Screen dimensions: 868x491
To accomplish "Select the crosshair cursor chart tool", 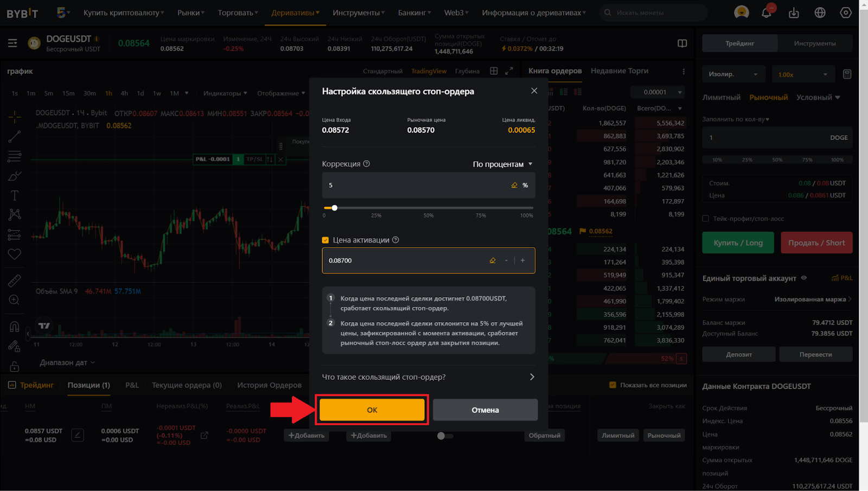I will click(15, 117).
